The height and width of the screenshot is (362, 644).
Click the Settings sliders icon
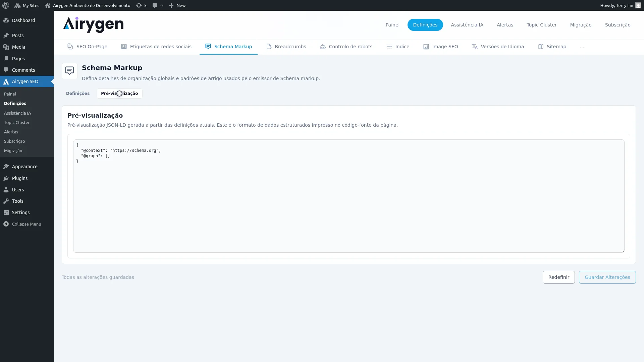(6, 213)
